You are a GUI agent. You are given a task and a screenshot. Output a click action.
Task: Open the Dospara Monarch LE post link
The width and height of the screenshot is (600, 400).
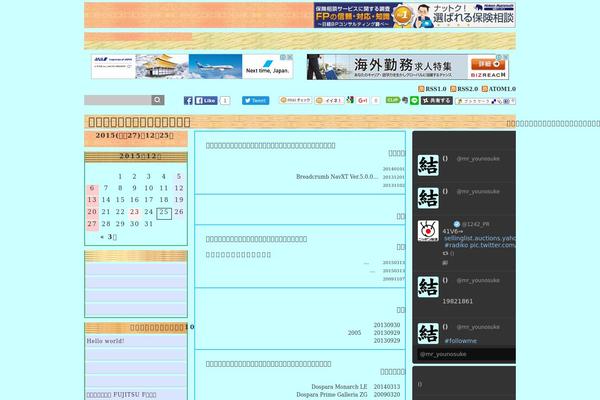click(x=339, y=387)
